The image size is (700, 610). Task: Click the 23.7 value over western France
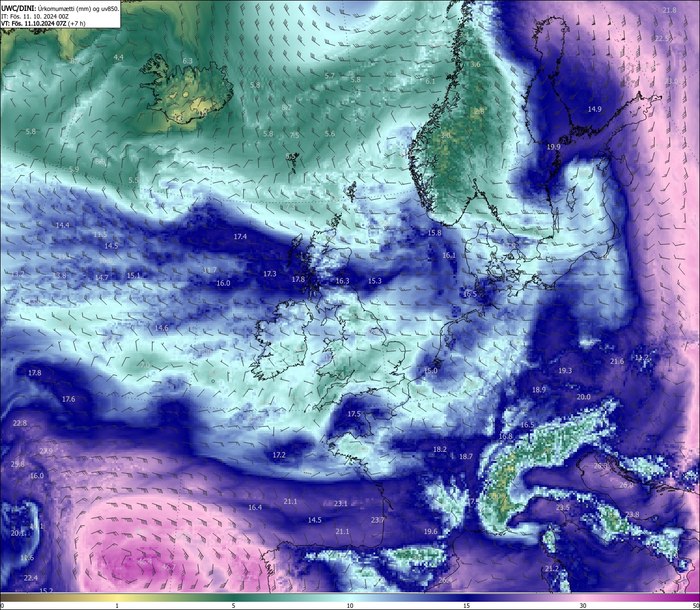tap(377, 520)
